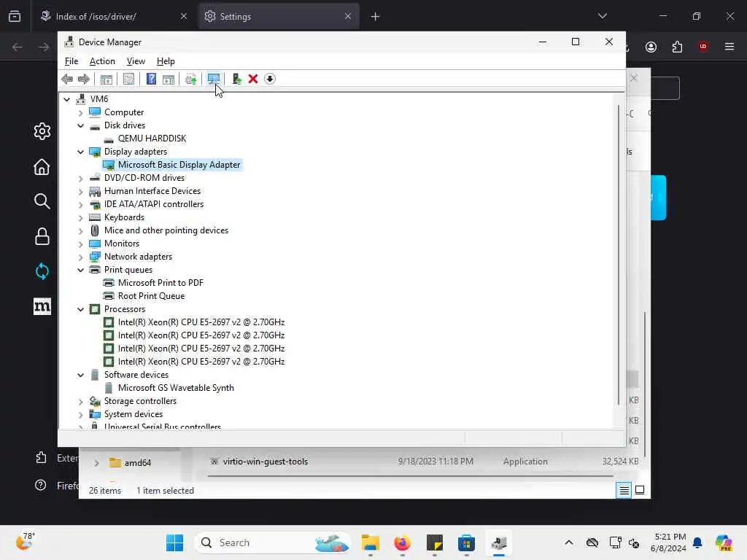747x560 pixels.
Task: Click the Sync icon in Firefox sidebar
Action: click(42, 271)
